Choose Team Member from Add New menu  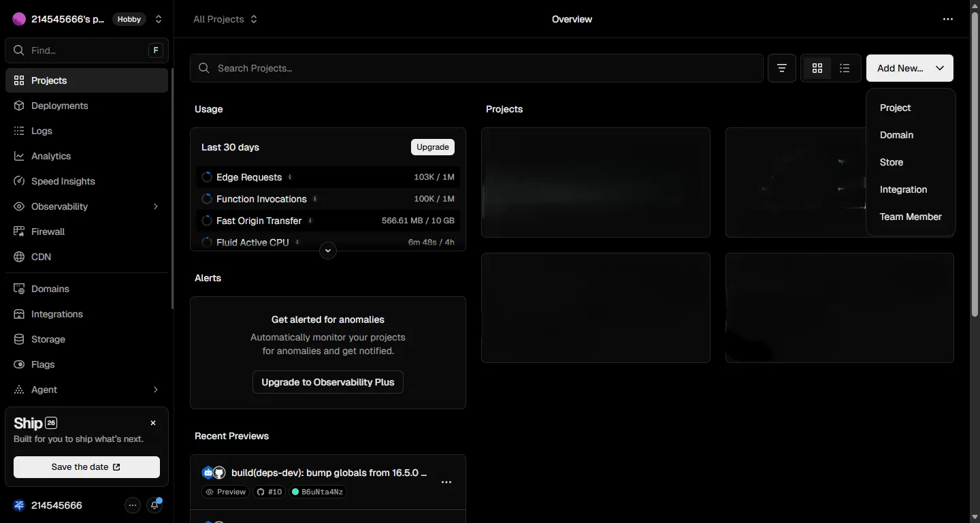[910, 217]
